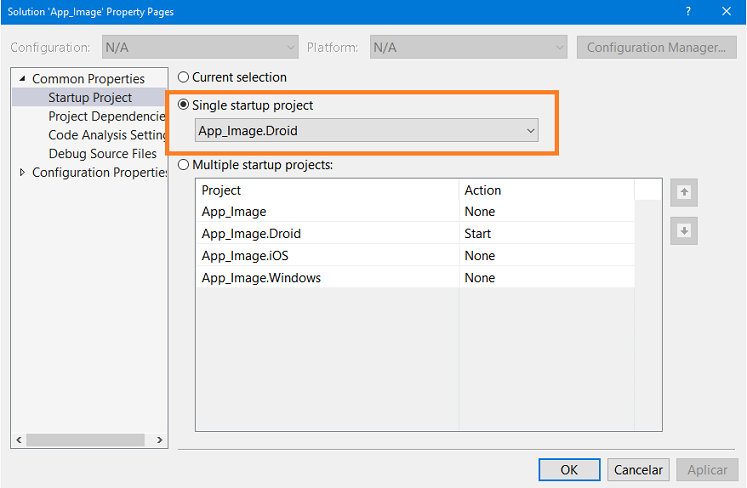Screen dimensions: 747x488
Task: Select Project Dependencies in the tree
Action: [107, 116]
